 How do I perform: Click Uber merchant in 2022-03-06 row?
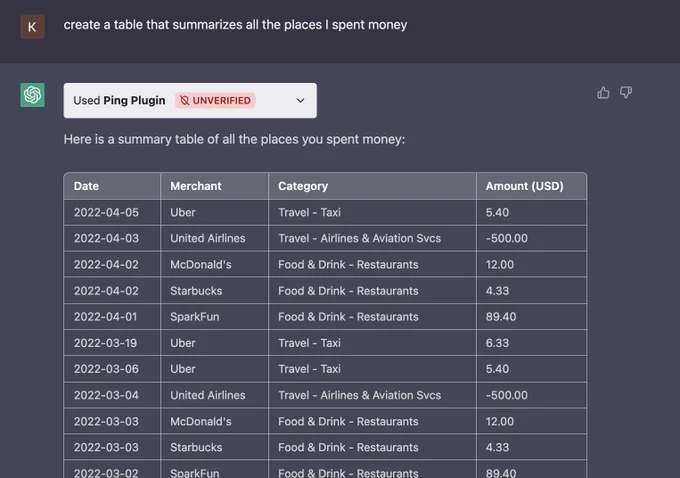[183, 369]
